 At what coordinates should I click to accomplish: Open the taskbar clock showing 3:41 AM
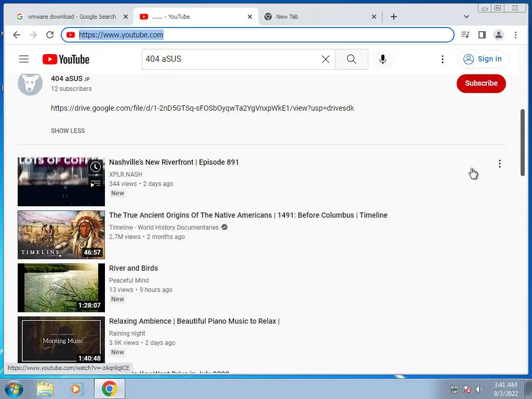click(505, 389)
